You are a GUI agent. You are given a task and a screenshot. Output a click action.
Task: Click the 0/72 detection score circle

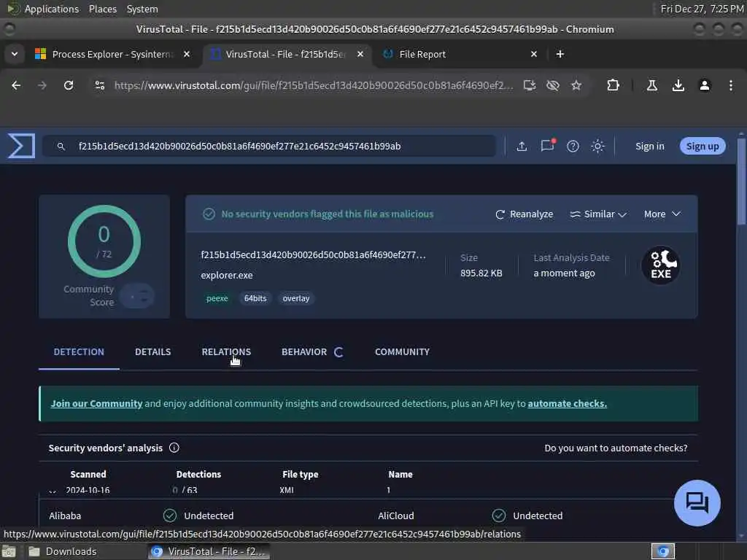coord(104,241)
